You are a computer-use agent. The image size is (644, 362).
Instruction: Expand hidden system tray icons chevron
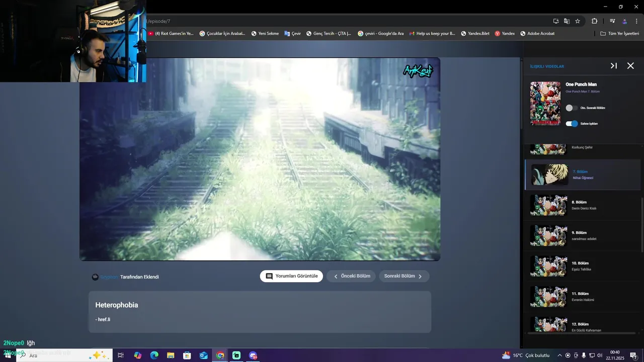pyautogui.click(x=559, y=355)
